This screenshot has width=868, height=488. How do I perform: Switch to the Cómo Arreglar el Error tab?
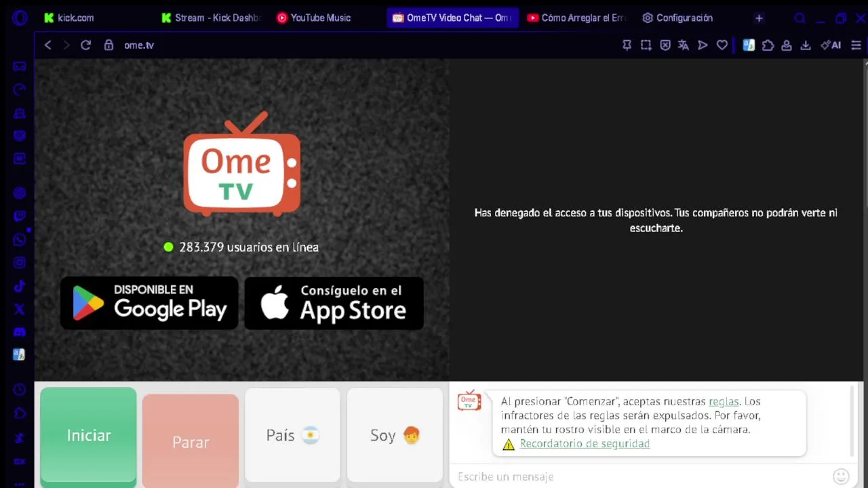click(x=578, y=18)
